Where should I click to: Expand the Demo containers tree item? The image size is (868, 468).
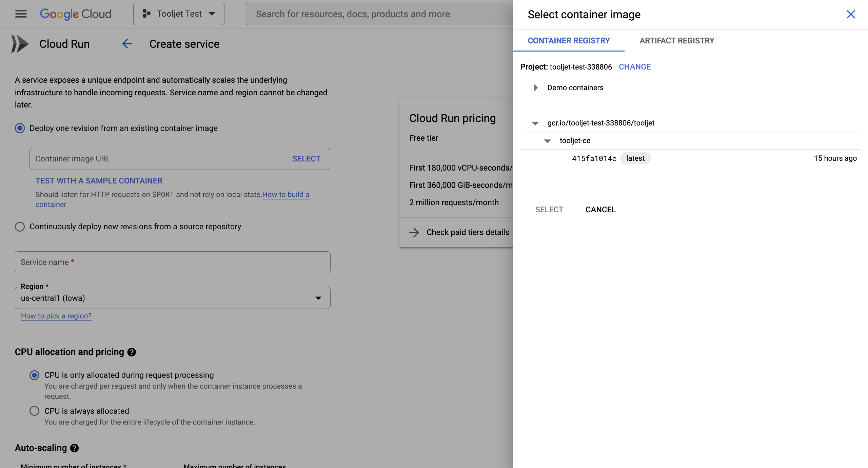coord(535,87)
